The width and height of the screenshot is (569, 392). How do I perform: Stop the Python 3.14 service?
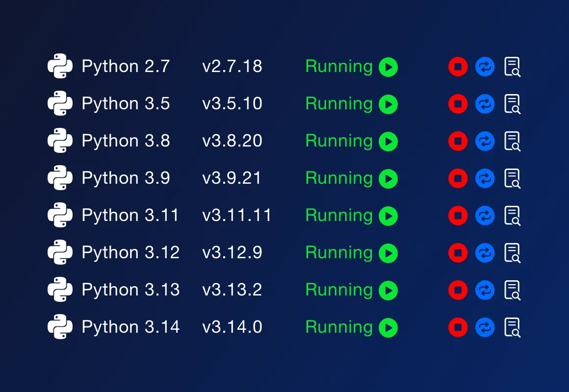point(458,327)
